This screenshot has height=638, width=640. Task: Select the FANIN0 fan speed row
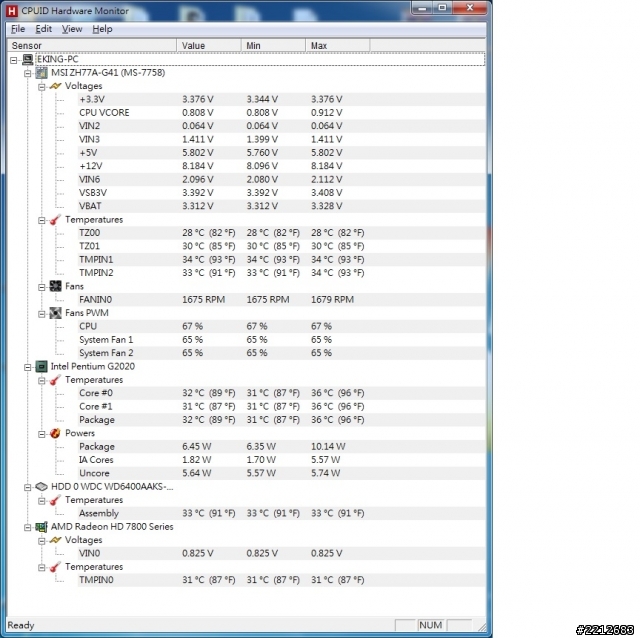(x=282, y=300)
